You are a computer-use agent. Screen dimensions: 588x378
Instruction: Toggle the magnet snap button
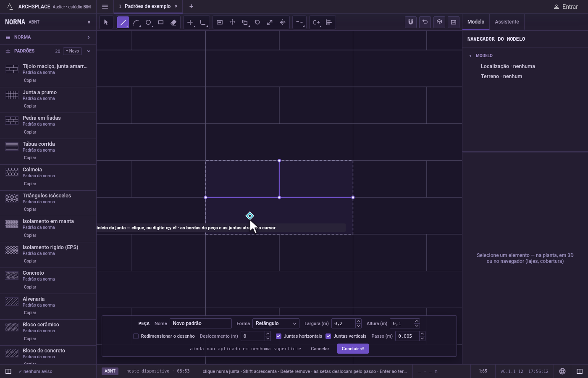point(411,22)
